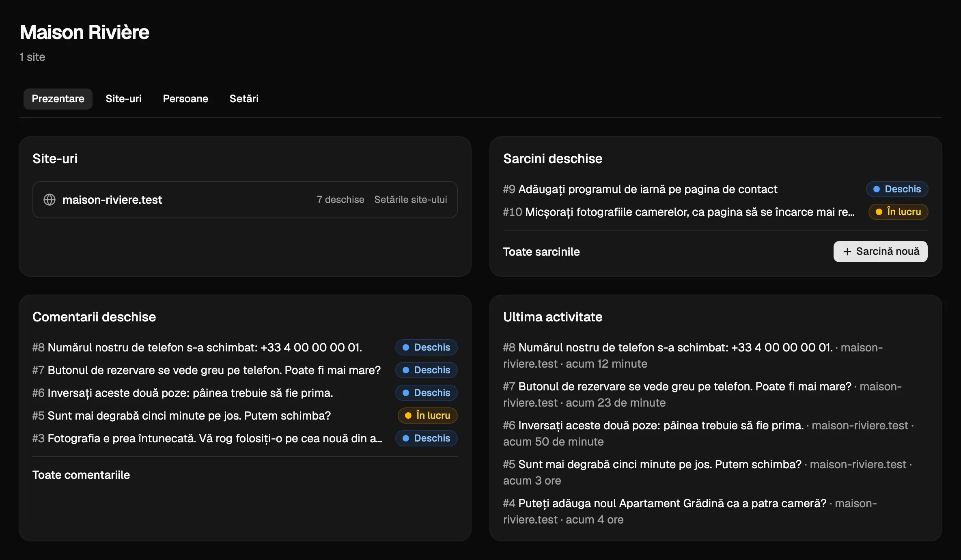Click the Deschis badge on comment #3
The image size is (961, 560).
point(426,438)
